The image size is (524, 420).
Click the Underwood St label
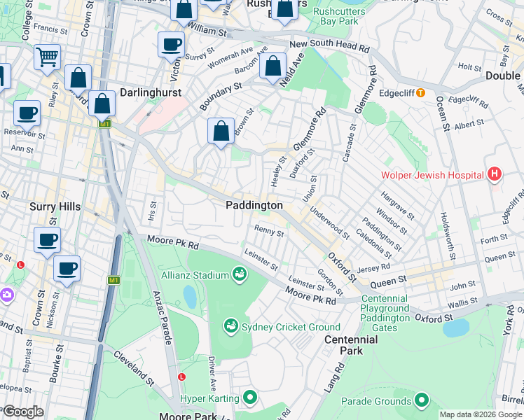329,223
